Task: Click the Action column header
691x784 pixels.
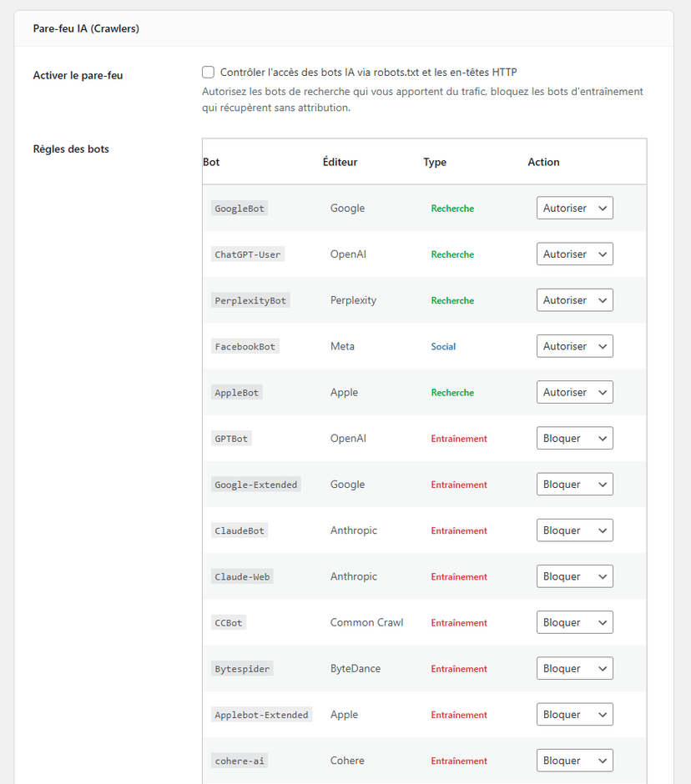Action: click(543, 162)
